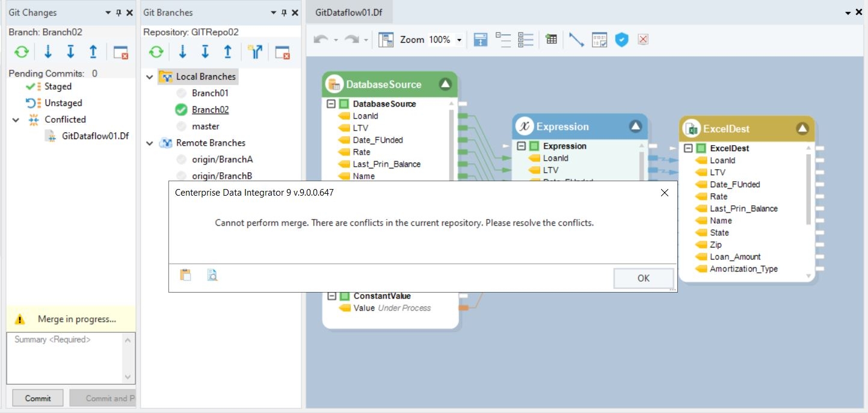
Task: Click merge branch icon in Git Branches
Action: coord(255,52)
